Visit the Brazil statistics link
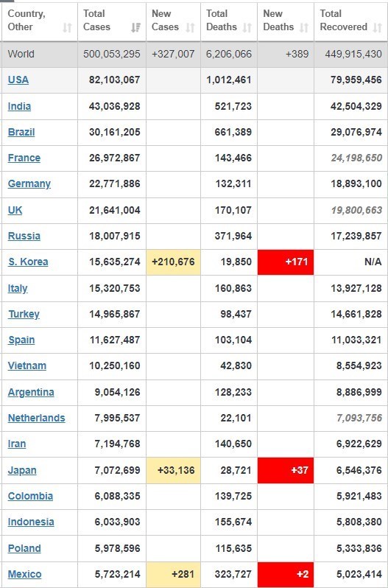 coord(21,132)
